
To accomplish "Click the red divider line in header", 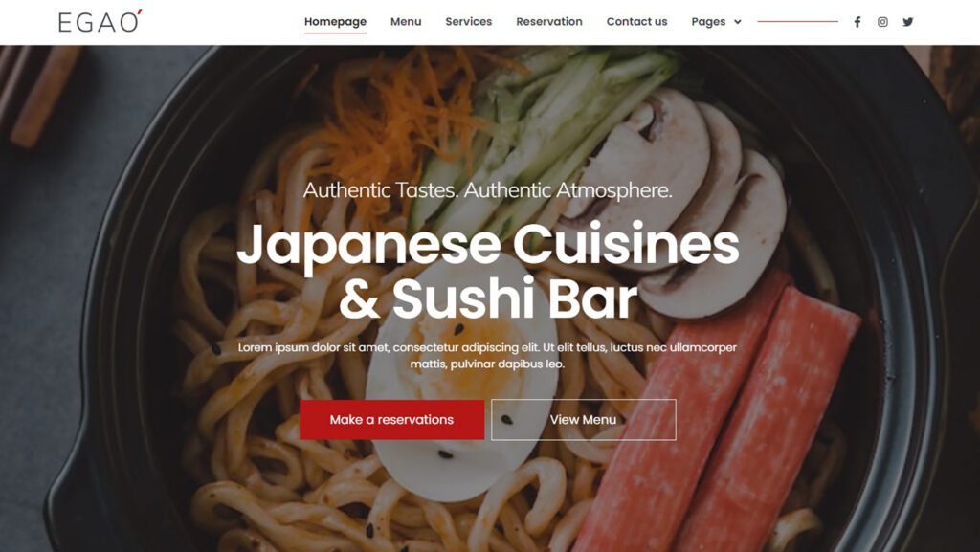I will coord(797,21).
